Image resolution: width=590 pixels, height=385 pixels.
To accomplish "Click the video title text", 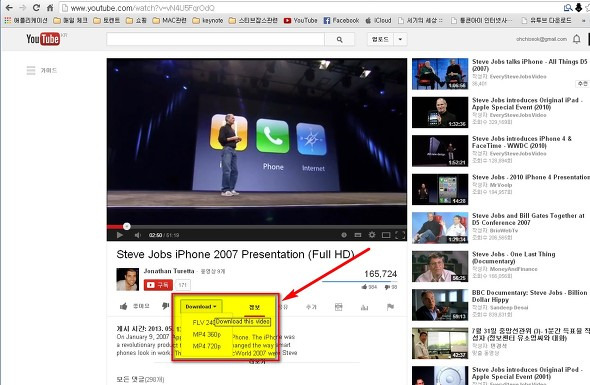I will click(236, 254).
